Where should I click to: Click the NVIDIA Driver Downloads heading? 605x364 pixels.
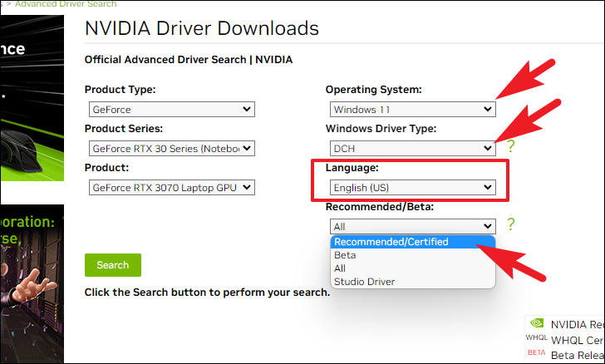[x=202, y=28]
